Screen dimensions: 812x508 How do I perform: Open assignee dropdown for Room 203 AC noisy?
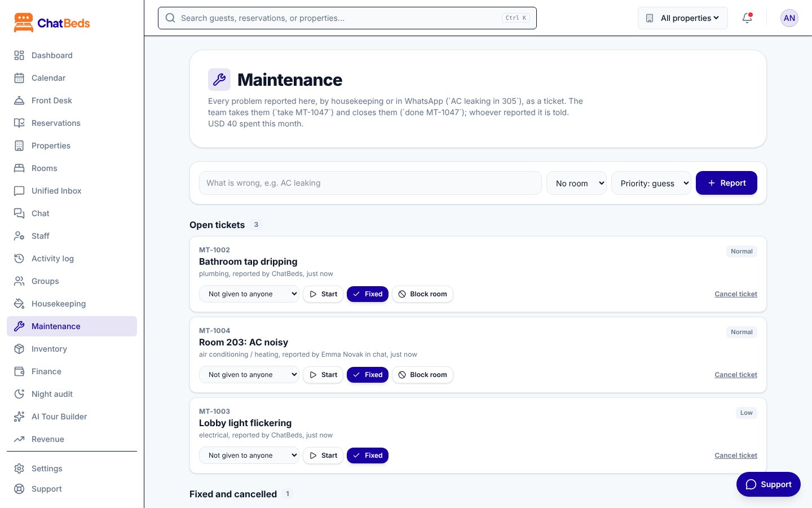pos(249,375)
